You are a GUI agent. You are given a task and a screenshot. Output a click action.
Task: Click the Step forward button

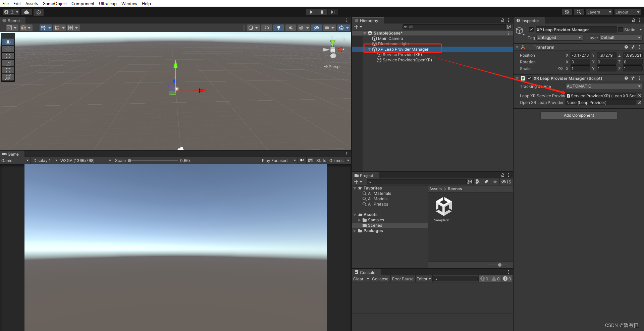332,12
